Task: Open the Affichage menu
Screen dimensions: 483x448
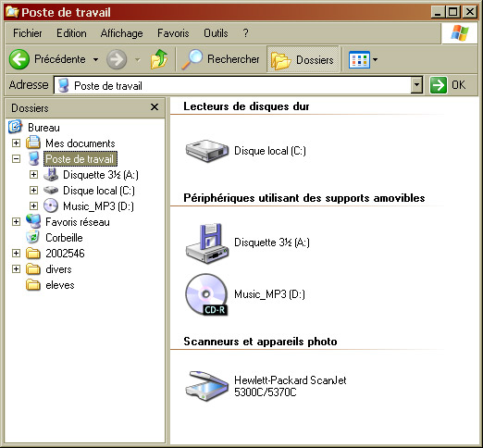Action: coord(121,33)
